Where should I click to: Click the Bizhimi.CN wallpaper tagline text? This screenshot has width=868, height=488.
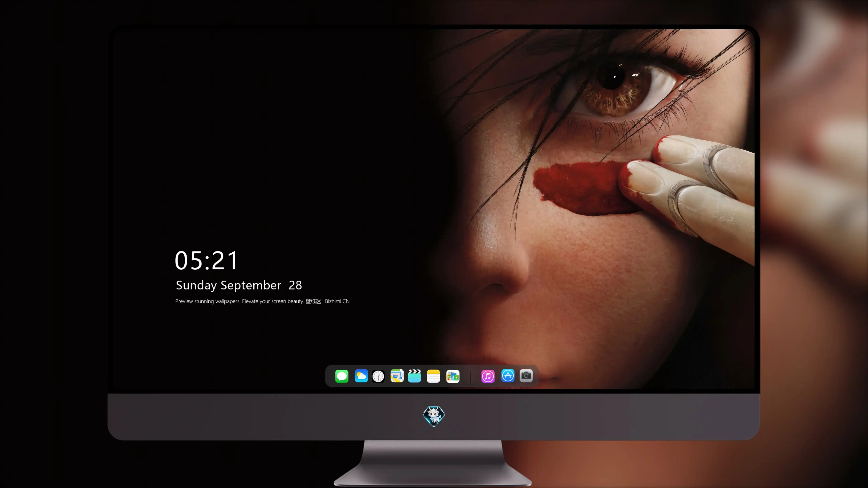pyautogui.click(x=262, y=301)
